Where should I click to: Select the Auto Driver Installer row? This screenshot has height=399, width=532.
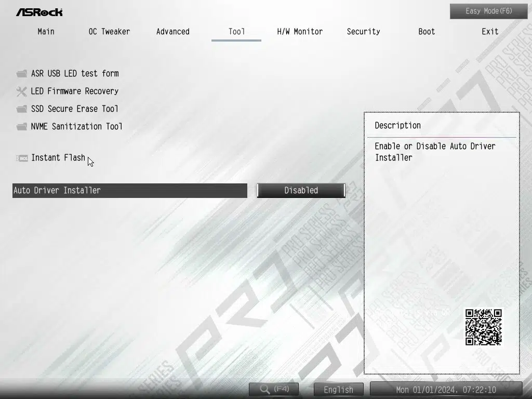tap(129, 191)
